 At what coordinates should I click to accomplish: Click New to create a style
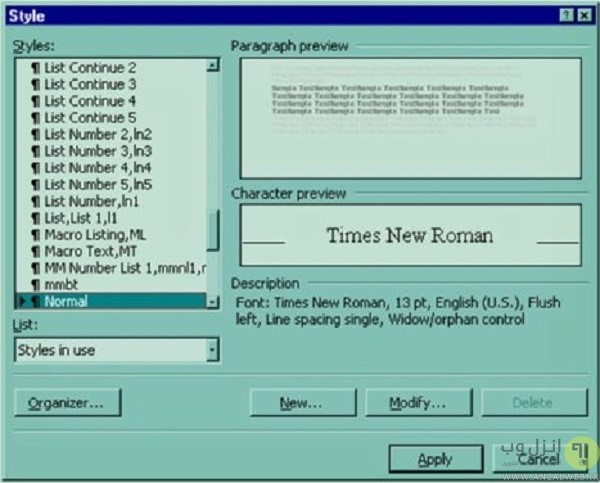[x=300, y=403]
